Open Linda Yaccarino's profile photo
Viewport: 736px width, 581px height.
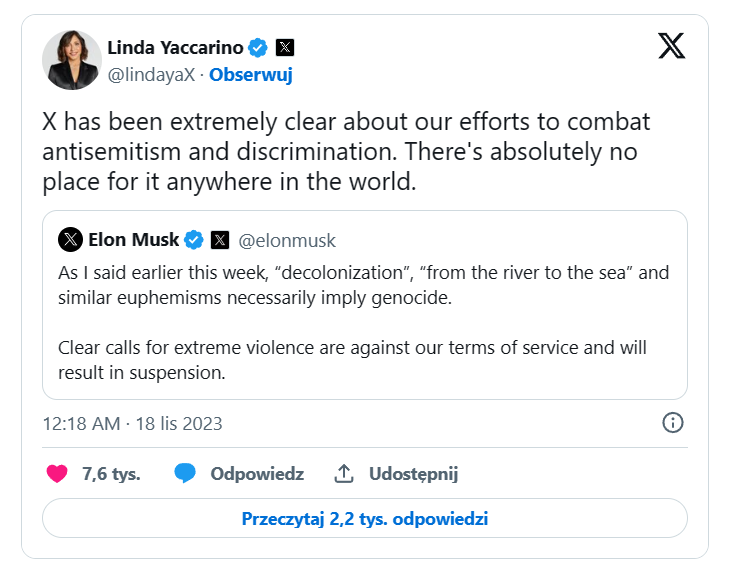(72, 60)
